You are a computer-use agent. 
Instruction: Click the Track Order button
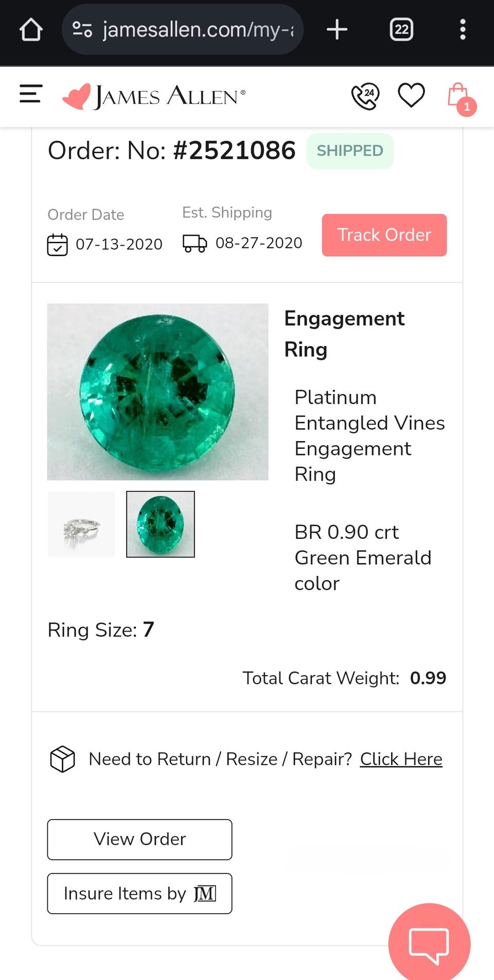[x=384, y=235]
